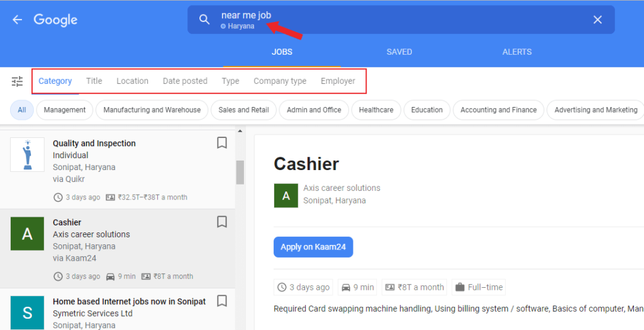Click the Haryana location under the search query
Screen dimensions: 644x330
(238, 26)
